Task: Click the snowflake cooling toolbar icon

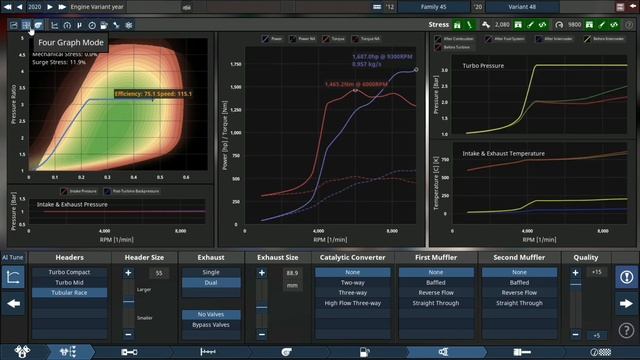Action: point(129,25)
